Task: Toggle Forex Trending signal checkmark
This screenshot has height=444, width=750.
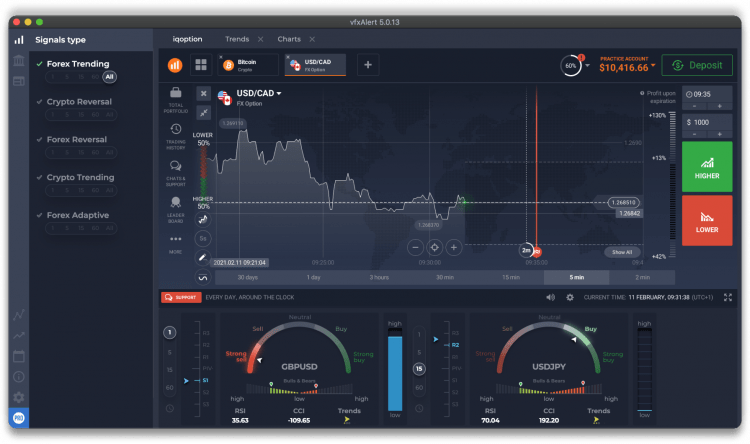Action: 39,64
